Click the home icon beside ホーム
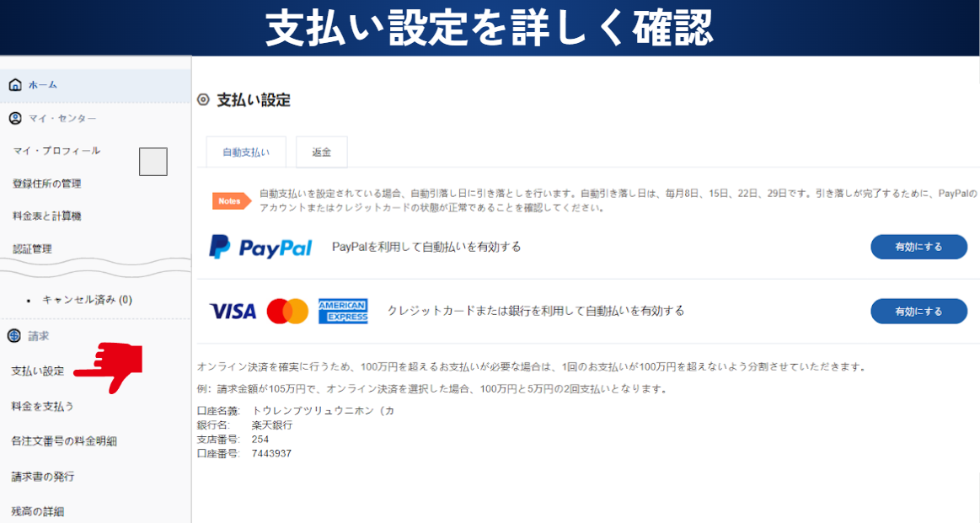This screenshot has height=523, width=980. (15, 84)
